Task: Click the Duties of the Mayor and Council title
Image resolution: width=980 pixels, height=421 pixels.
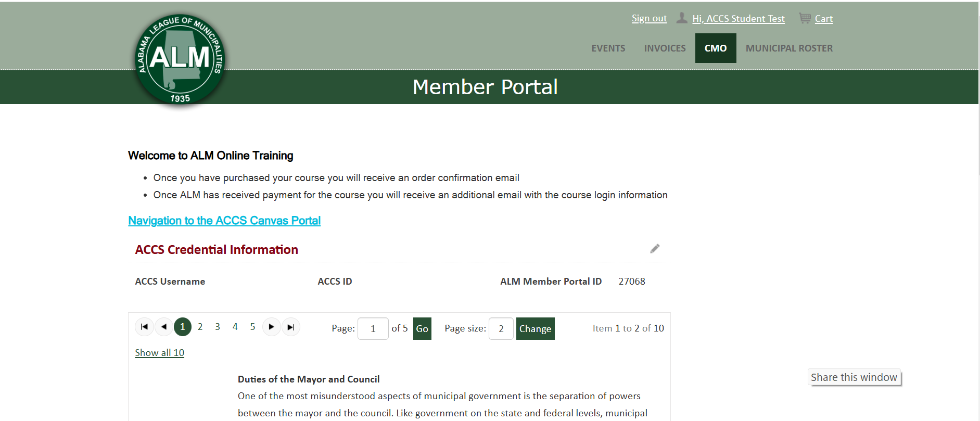Action: click(x=309, y=379)
